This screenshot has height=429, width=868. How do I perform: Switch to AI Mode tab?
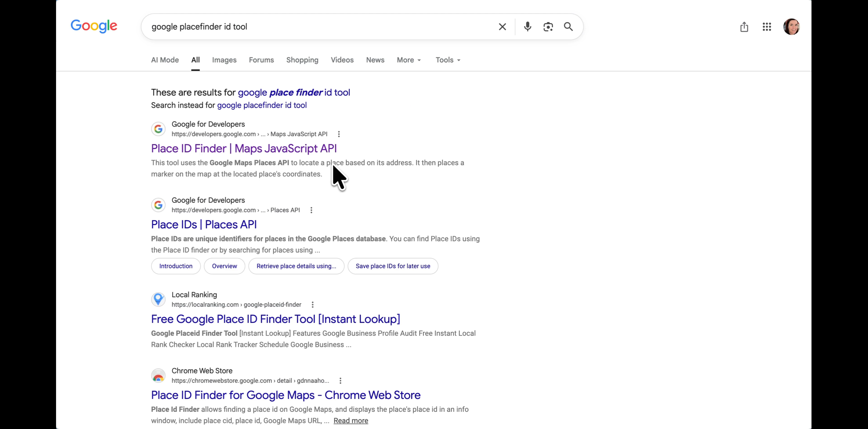[x=165, y=60]
